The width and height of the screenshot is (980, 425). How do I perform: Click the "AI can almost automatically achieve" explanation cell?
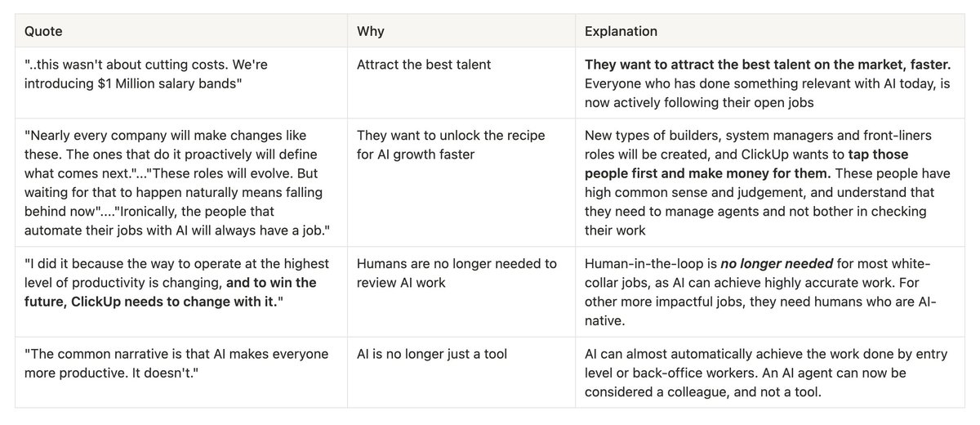pos(770,372)
